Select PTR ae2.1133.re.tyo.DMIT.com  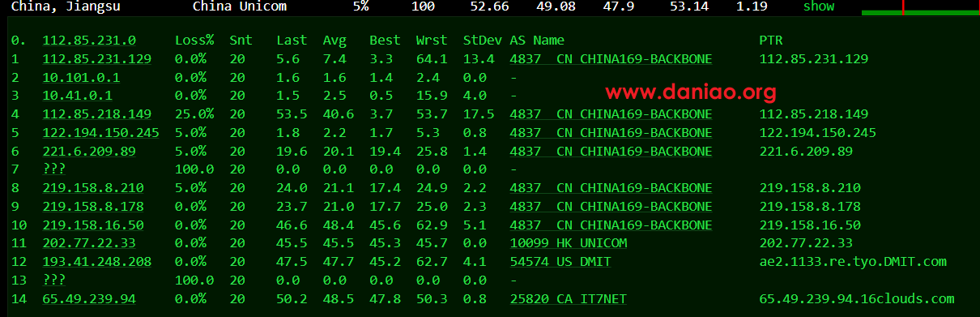(853, 262)
